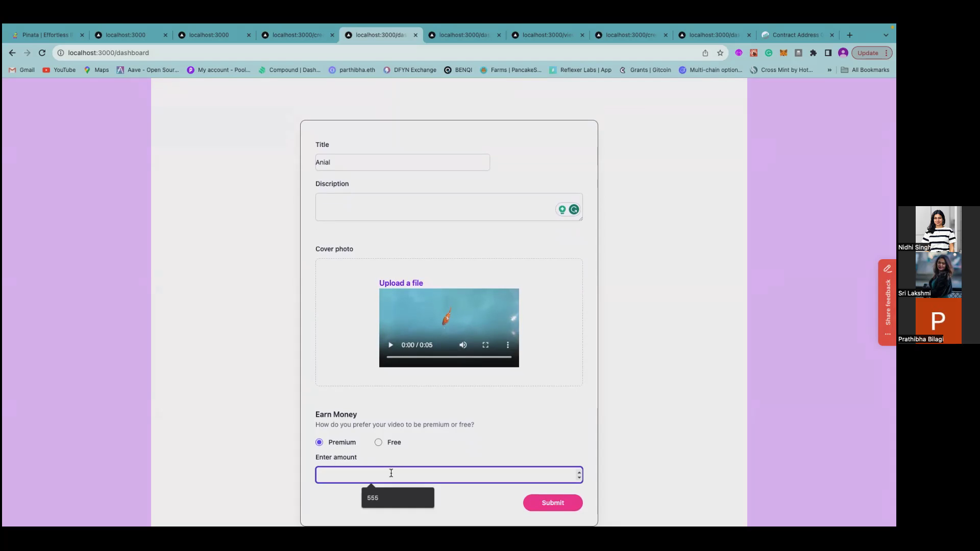Click the video progress bar
Image resolution: width=980 pixels, height=551 pixels.
pyautogui.click(x=449, y=357)
